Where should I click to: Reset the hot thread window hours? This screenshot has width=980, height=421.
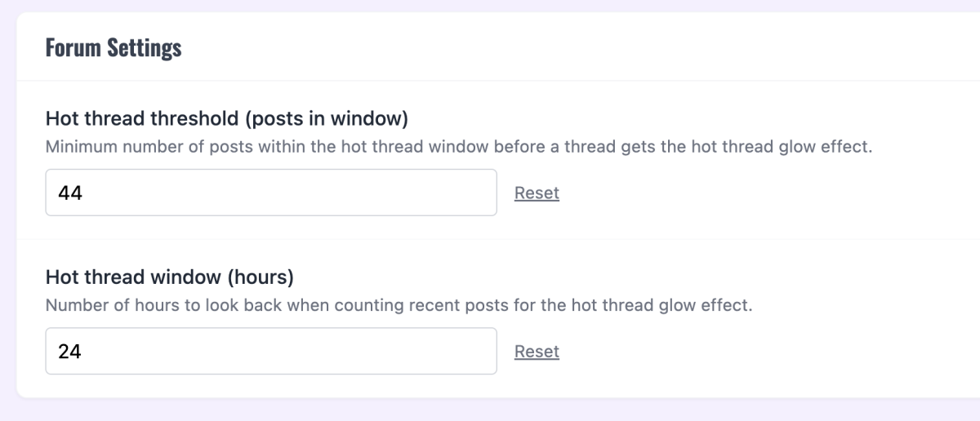point(537,352)
